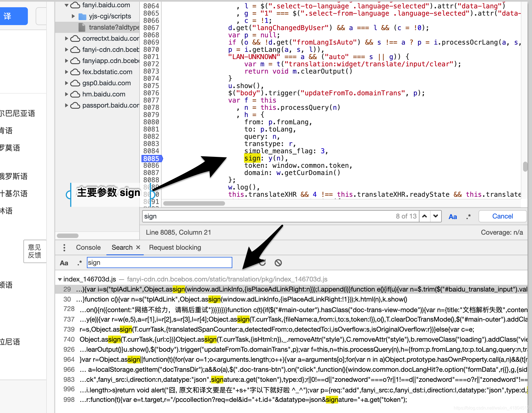This screenshot has height=413, width=532.
Task: Open the Request blocking drawer tab
Action: pyautogui.click(x=175, y=247)
